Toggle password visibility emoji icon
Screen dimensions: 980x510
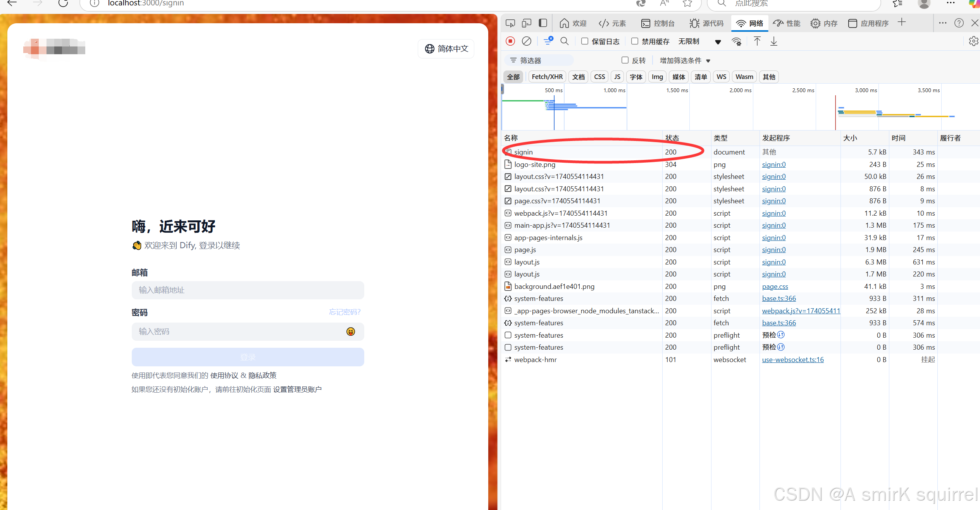pyautogui.click(x=351, y=331)
